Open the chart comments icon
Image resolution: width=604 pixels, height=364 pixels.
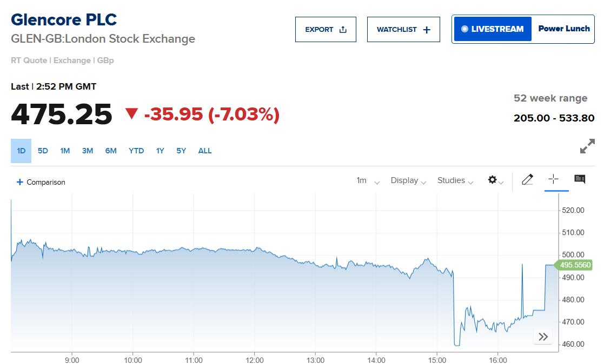point(580,180)
